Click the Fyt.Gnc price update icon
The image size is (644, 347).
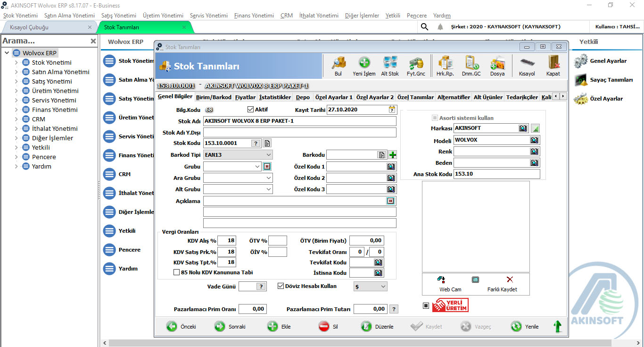click(x=415, y=66)
